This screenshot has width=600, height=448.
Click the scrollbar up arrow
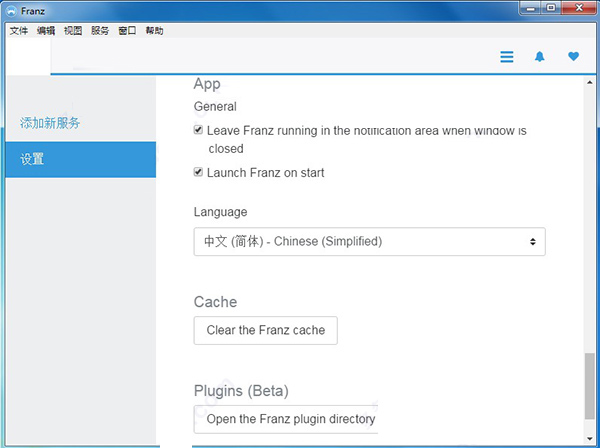(x=590, y=82)
